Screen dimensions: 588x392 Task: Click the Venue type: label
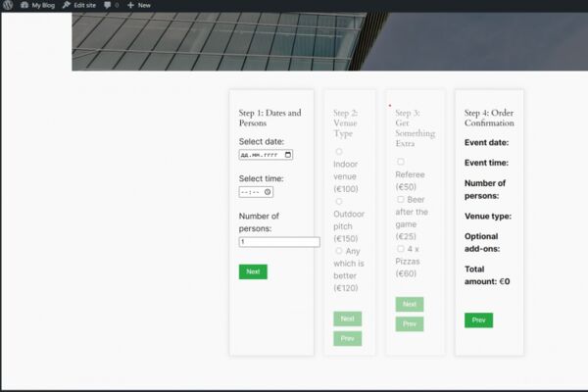pyautogui.click(x=488, y=216)
